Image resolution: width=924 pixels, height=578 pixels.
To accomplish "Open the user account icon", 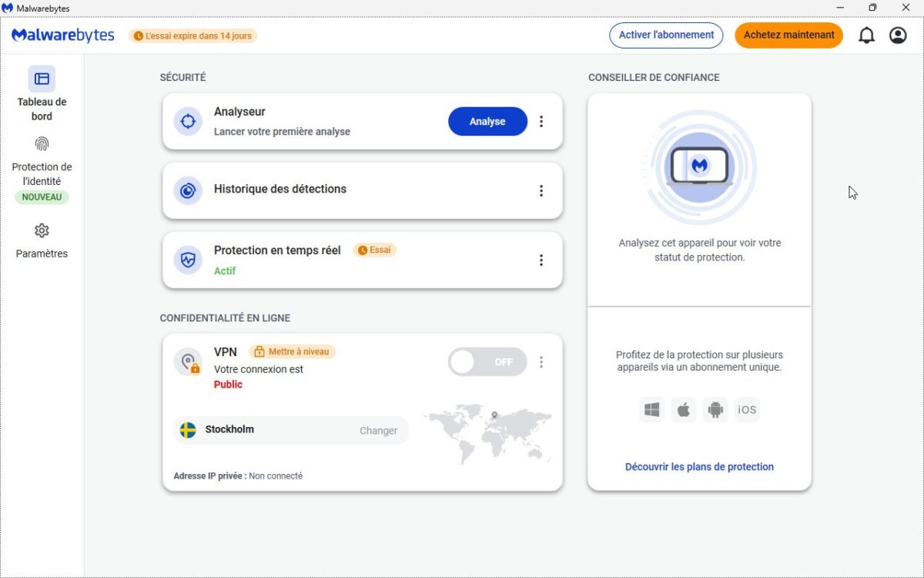I will (898, 35).
